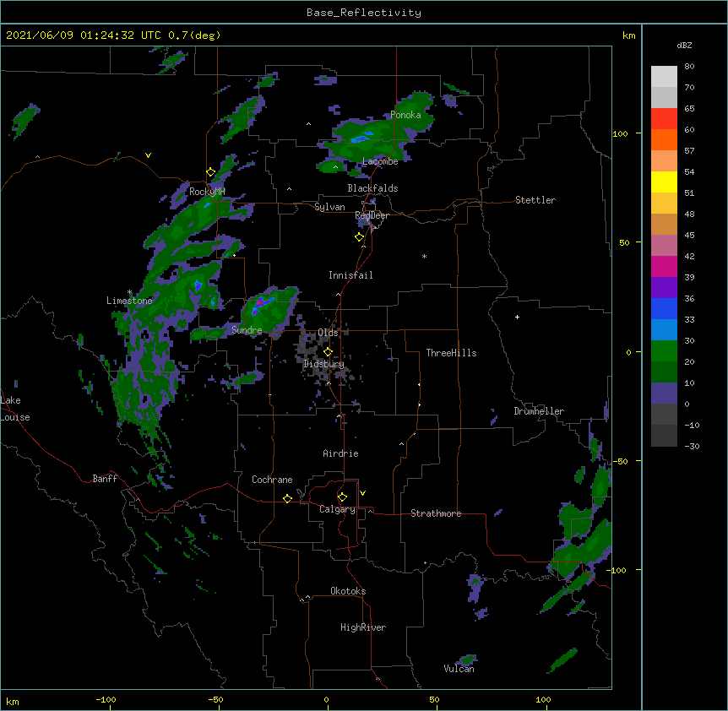
Task: Click the white asterisk east of Innisfail
Action: (x=424, y=256)
